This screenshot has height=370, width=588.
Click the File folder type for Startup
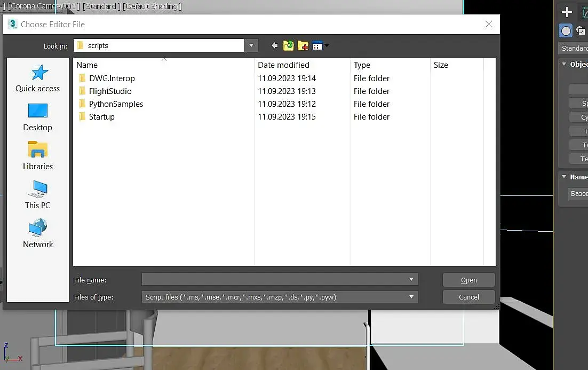(x=371, y=117)
